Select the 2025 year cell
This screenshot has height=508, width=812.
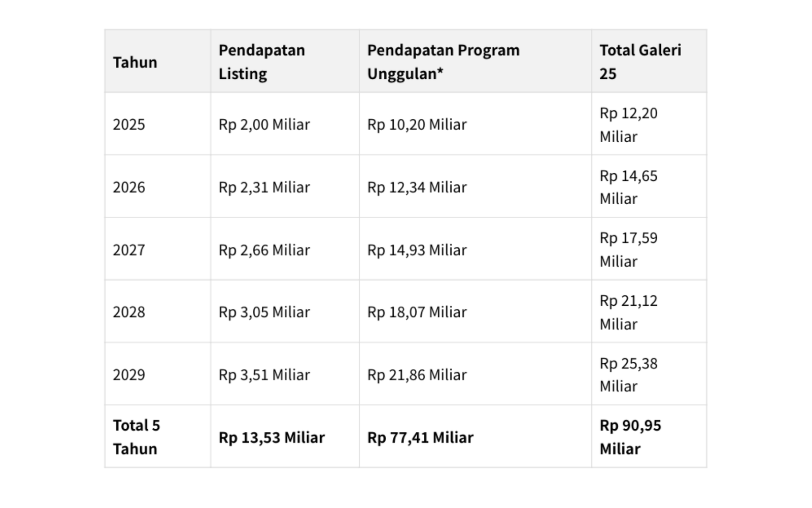pyautogui.click(x=129, y=124)
